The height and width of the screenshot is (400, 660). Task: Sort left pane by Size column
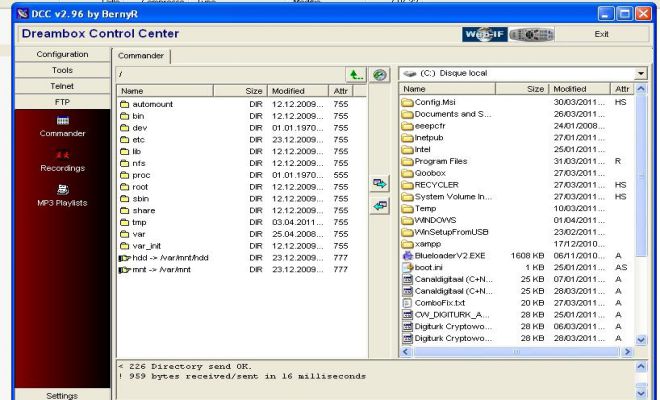click(240, 91)
